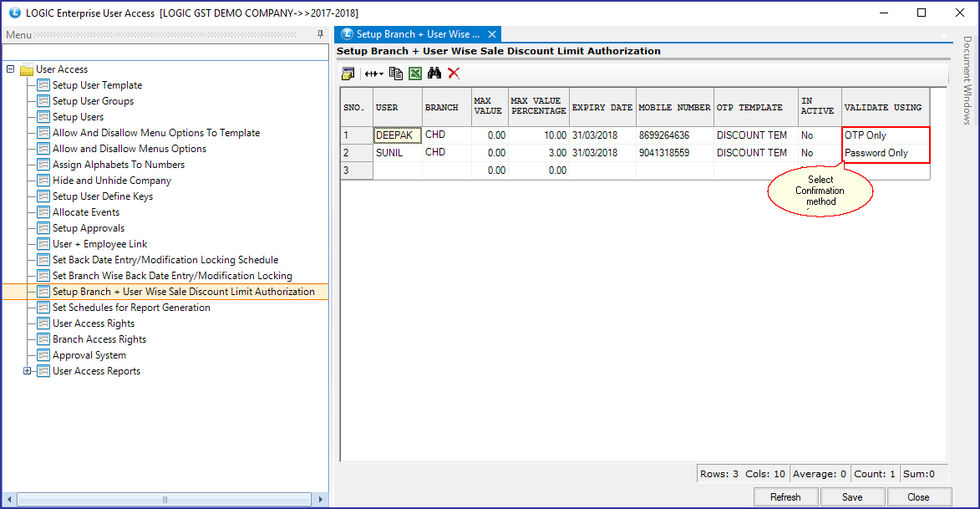This screenshot has height=509, width=980.
Task: Click mobile number 8699264636 cell
Action: tap(675, 135)
